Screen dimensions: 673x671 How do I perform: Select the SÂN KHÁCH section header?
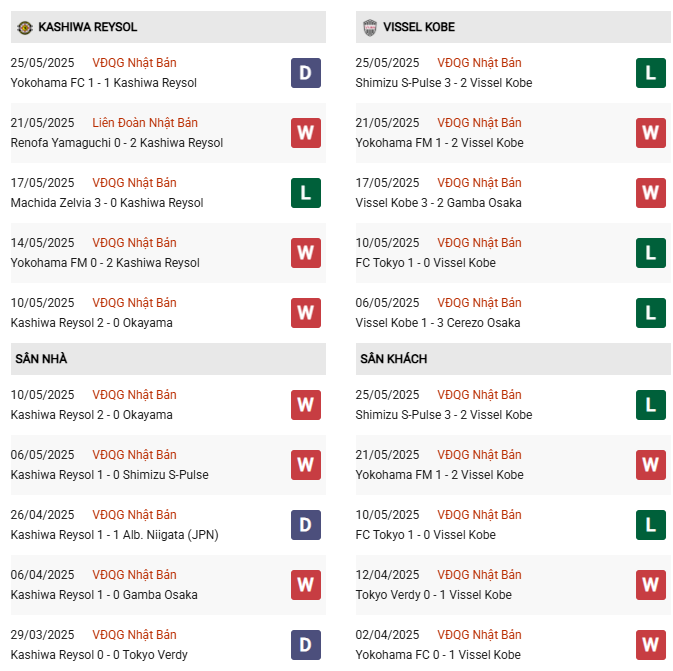513,359
